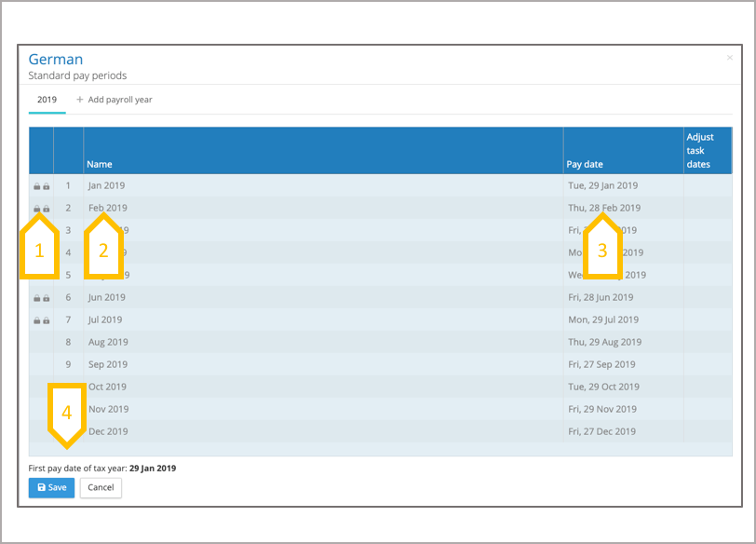Click the second lock icon on Jun 2019 row

[x=47, y=298]
